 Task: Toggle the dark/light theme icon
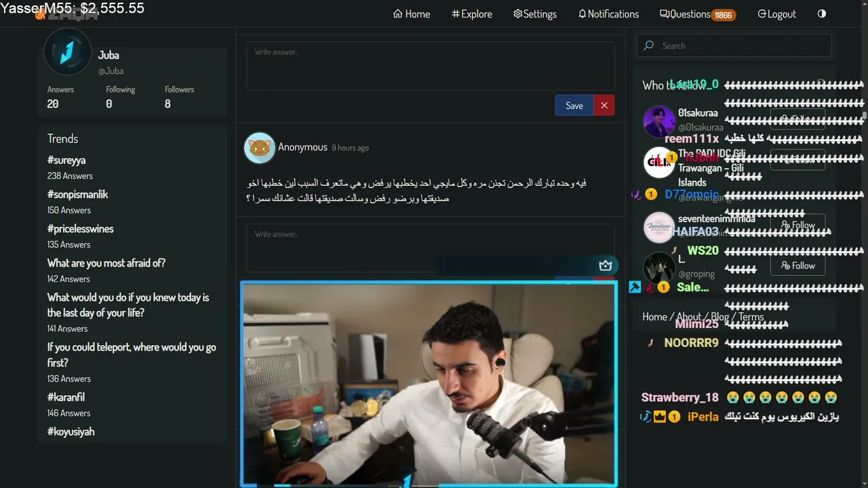(x=822, y=14)
